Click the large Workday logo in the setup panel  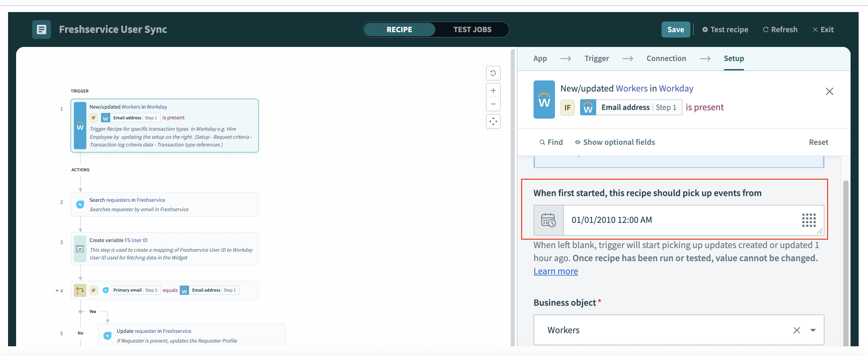coord(544,100)
